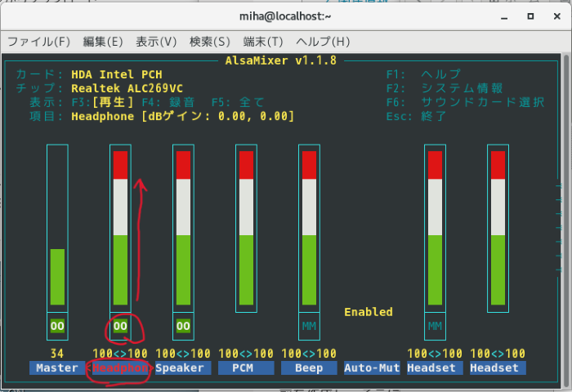
Task: Open the 編集(E) menu
Action: pos(102,42)
